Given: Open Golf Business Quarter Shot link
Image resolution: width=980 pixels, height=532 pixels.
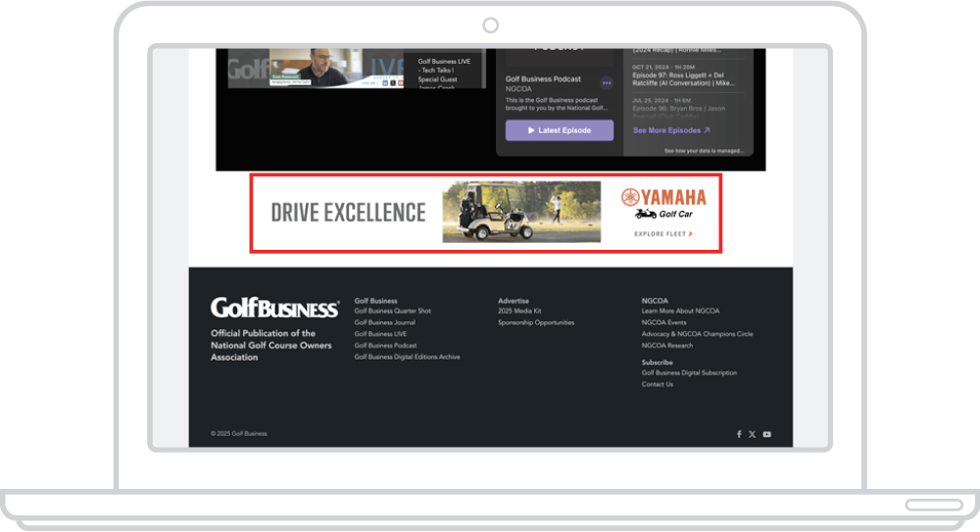Looking at the screenshot, I should [x=393, y=311].
